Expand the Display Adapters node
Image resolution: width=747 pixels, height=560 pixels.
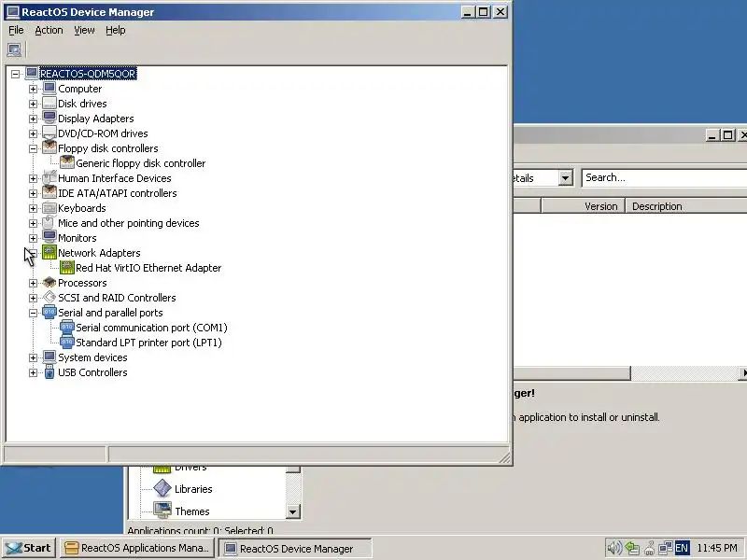pyautogui.click(x=33, y=119)
